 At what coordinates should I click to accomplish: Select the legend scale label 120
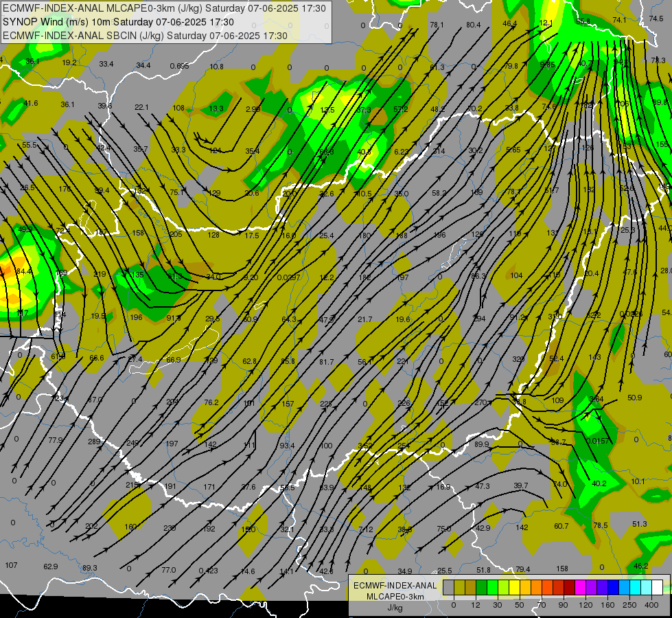[586, 605]
